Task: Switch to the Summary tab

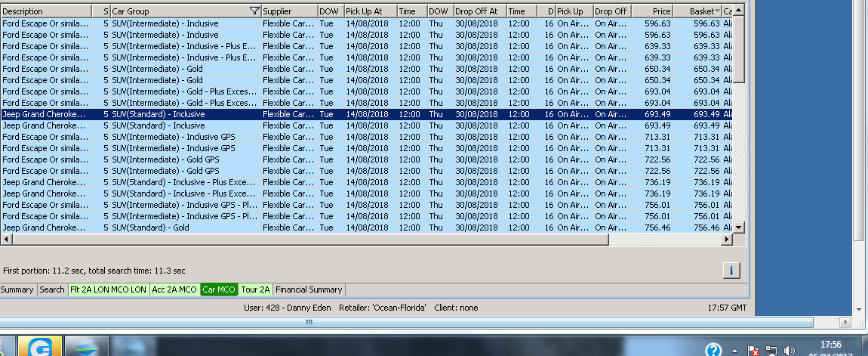Action: point(17,289)
